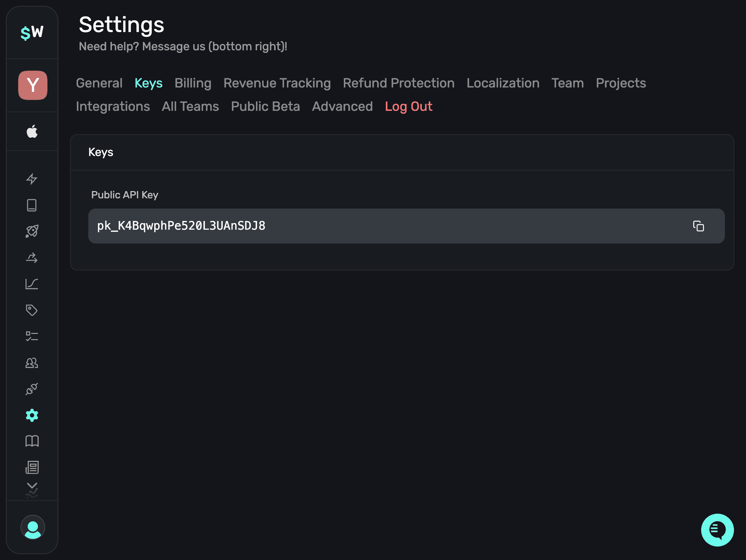
Task: Open the changelog newspaper icon in sidebar
Action: tap(32, 467)
